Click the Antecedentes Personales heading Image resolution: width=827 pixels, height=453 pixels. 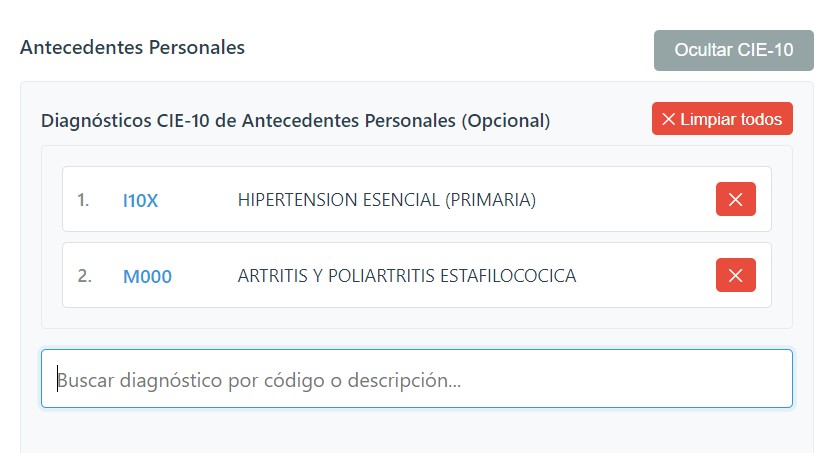click(132, 47)
